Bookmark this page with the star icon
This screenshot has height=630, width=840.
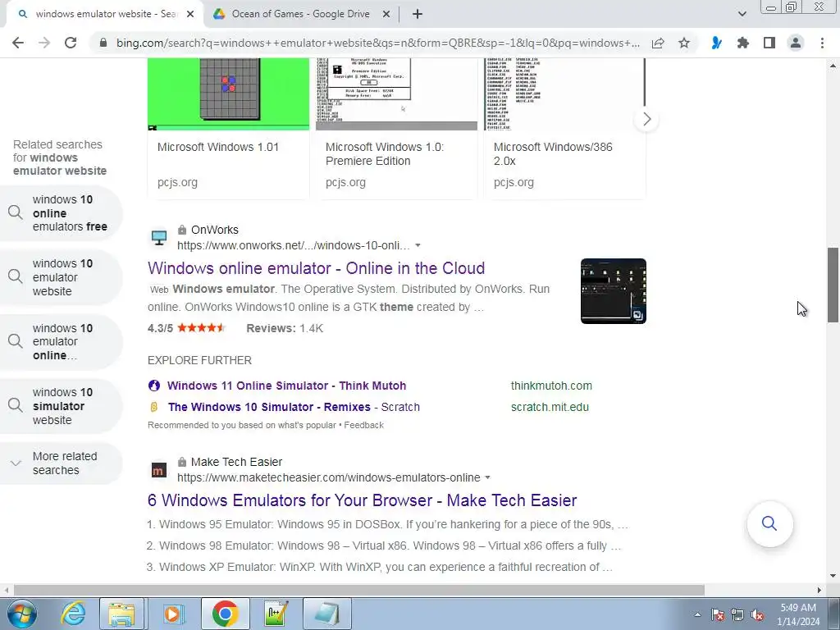click(684, 43)
